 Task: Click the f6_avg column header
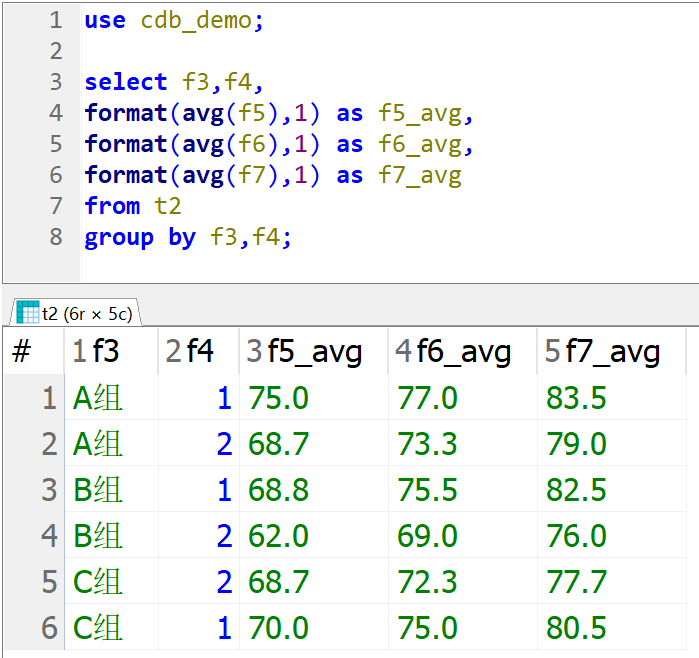[463, 351]
